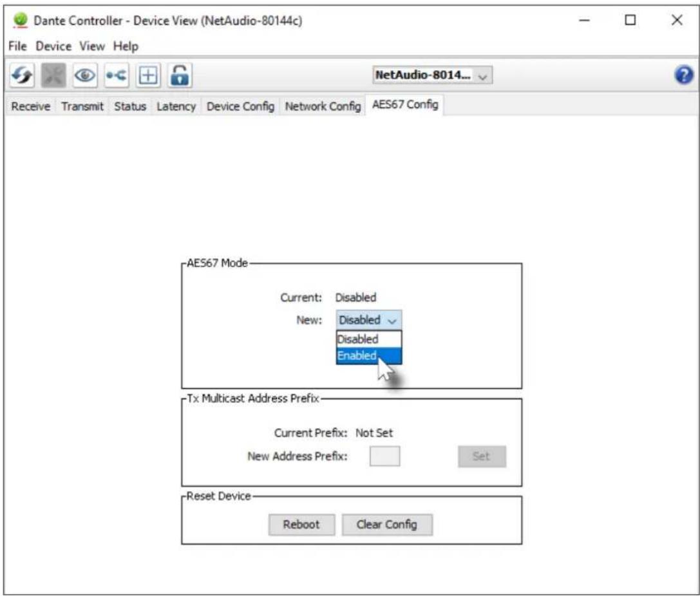
Task: Open the File menu
Action: tap(18, 46)
